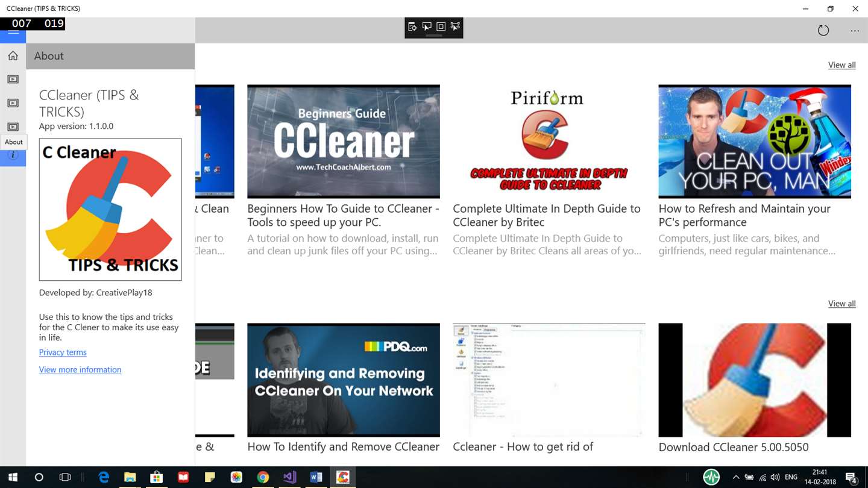The image size is (868, 488).
Task: Click 'Developed by: CreativePlay18' text
Action: (95, 293)
